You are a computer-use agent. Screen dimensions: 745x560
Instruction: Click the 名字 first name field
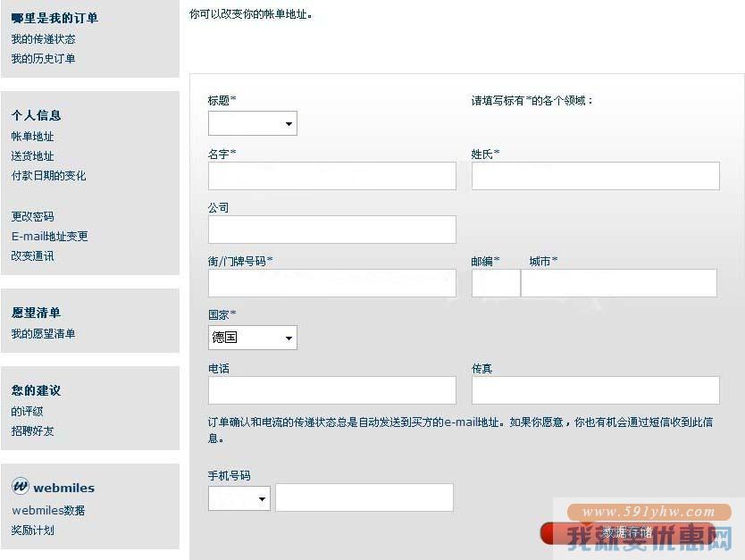(332, 176)
